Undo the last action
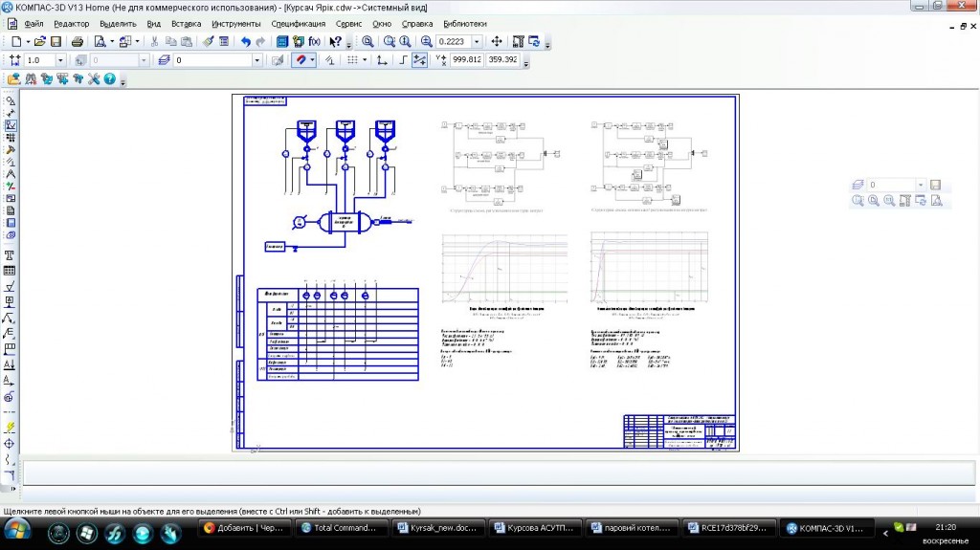This screenshot has width=980, height=550. [246, 41]
